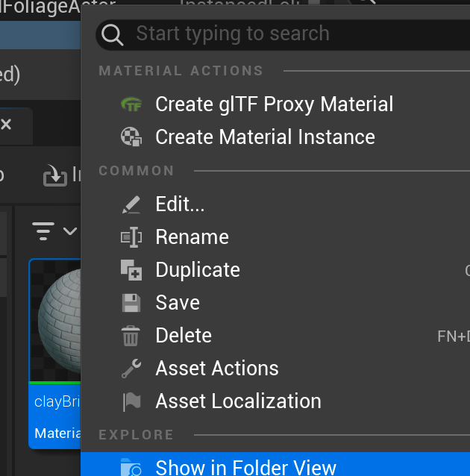Select Show in Folder View
This screenshot has width=470, height=476.
pyautogui.click(x=245, y=467)
